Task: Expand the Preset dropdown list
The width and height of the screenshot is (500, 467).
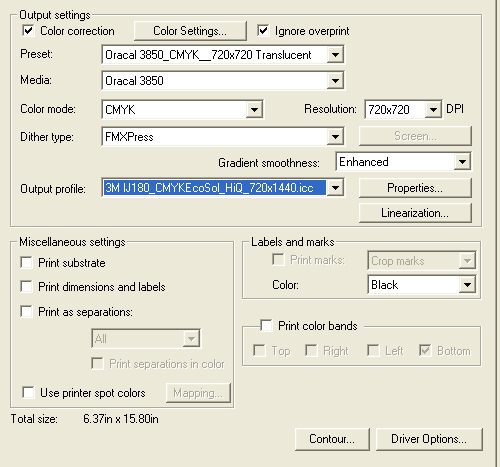Action: pos(335,55)
